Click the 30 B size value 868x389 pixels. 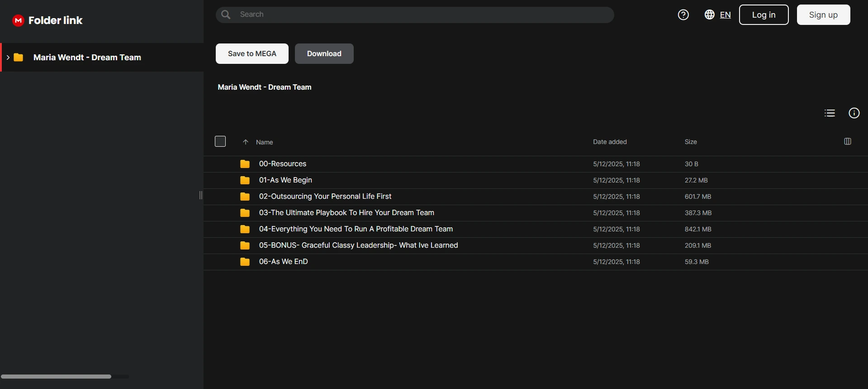click(x=691, y=164)
